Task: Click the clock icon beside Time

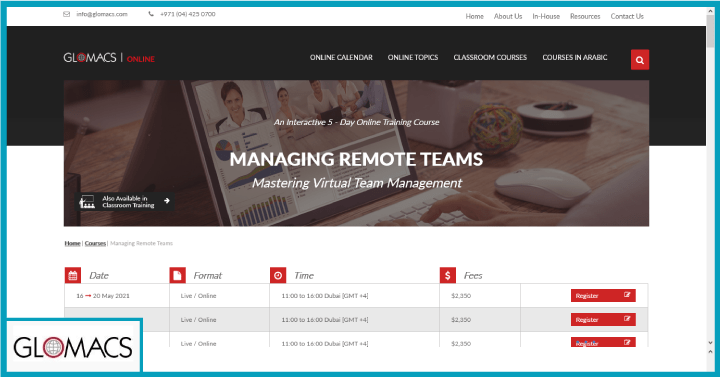Action: (x=278, y=276)
